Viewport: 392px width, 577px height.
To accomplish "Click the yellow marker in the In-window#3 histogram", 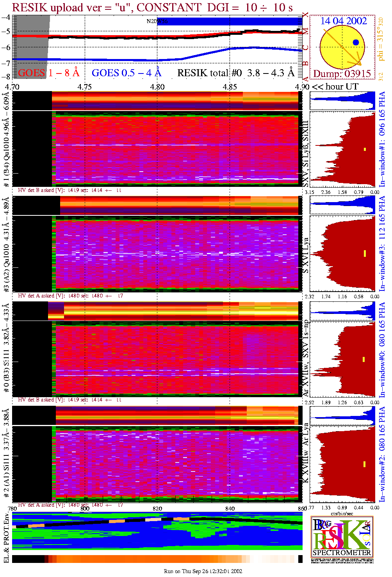I will coord(365,254).
